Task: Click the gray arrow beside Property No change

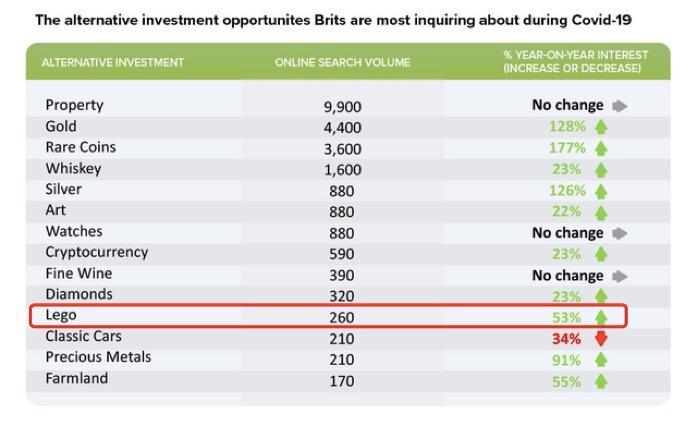Action: [619, 105]
